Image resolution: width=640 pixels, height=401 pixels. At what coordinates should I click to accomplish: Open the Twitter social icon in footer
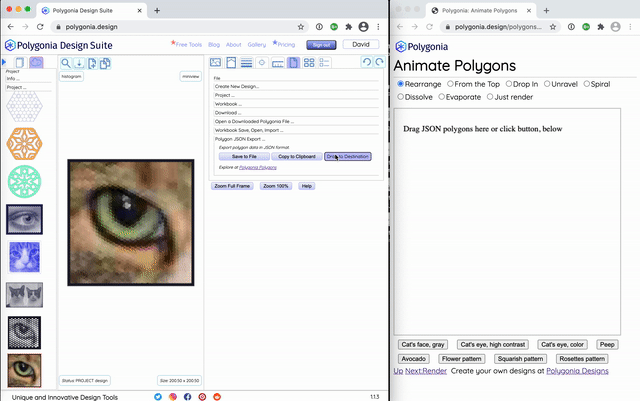pyautogui.click(x=158, y=397)
